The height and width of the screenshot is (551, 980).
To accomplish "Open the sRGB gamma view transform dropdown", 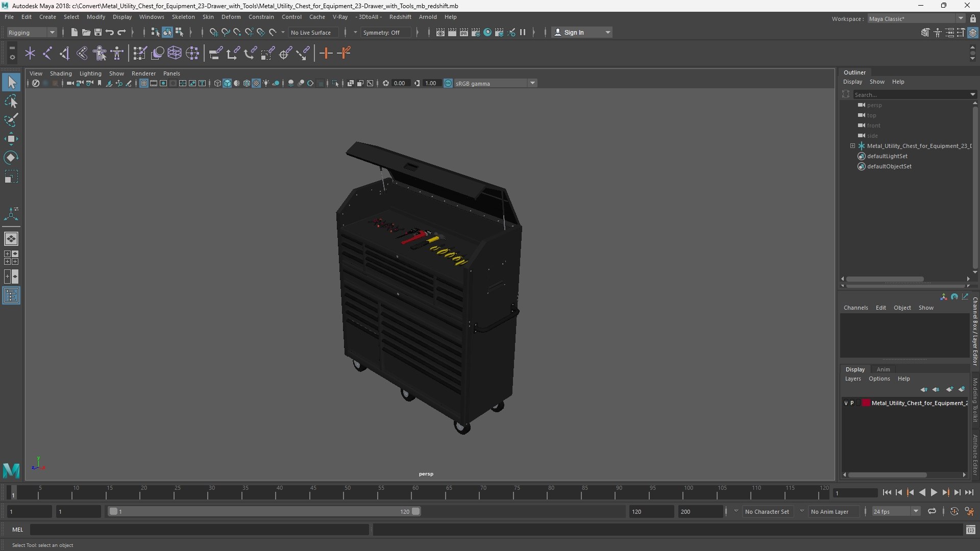I will coord(495,83).
